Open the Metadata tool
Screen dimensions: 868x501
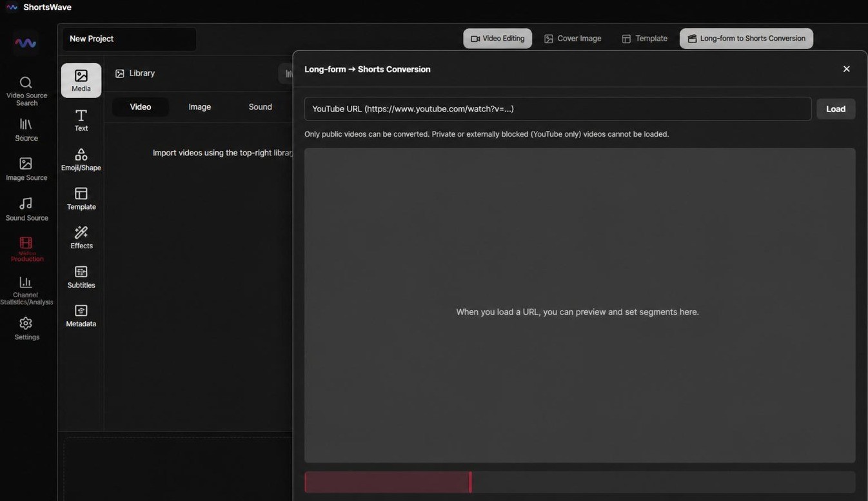[81, 315]
